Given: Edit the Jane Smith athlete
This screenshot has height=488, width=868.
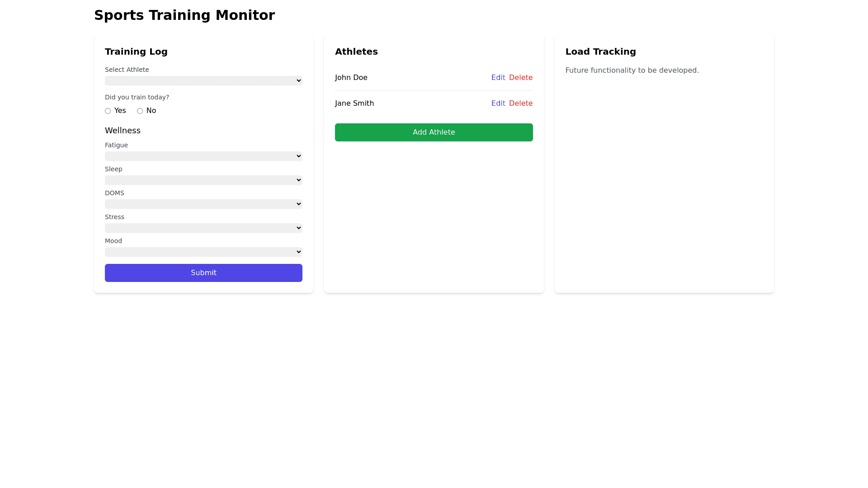Looking at the screenshot, I should click(498, 103).
